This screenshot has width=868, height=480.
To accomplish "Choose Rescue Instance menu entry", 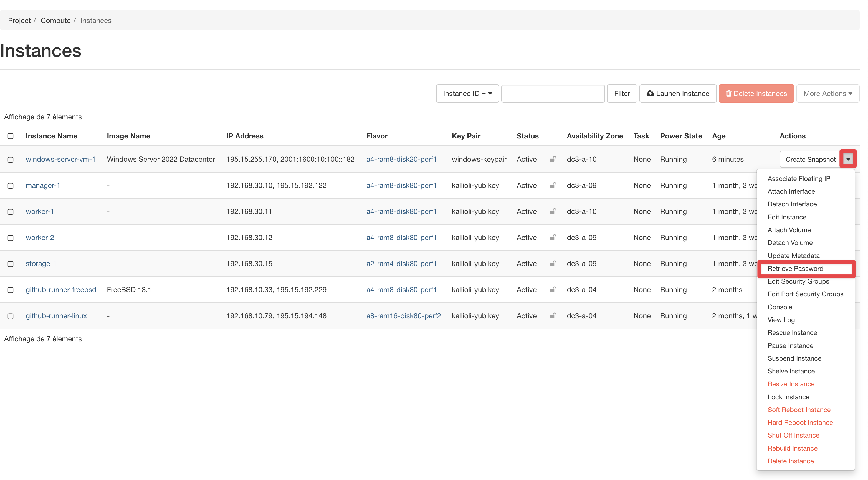I will tap(792, 333).
